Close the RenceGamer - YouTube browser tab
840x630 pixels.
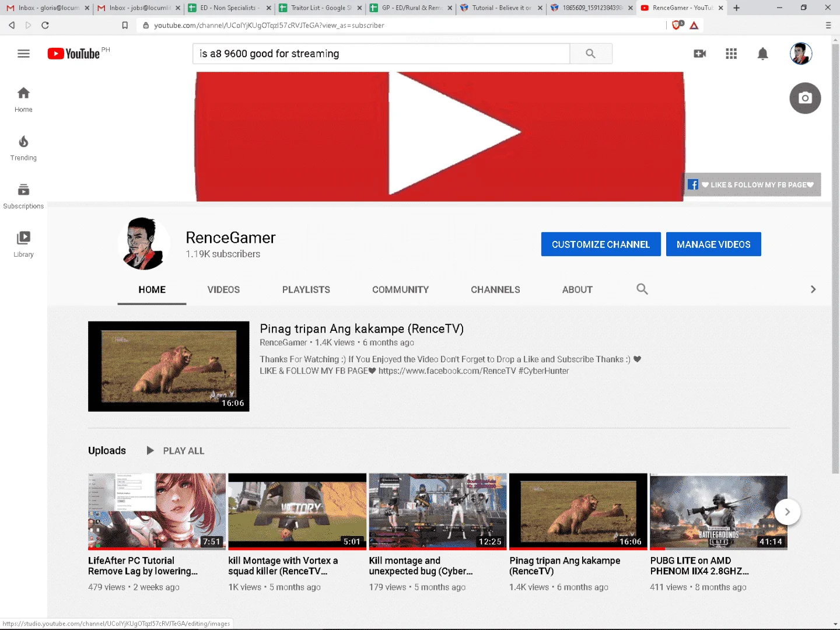[x=721, y=8]
